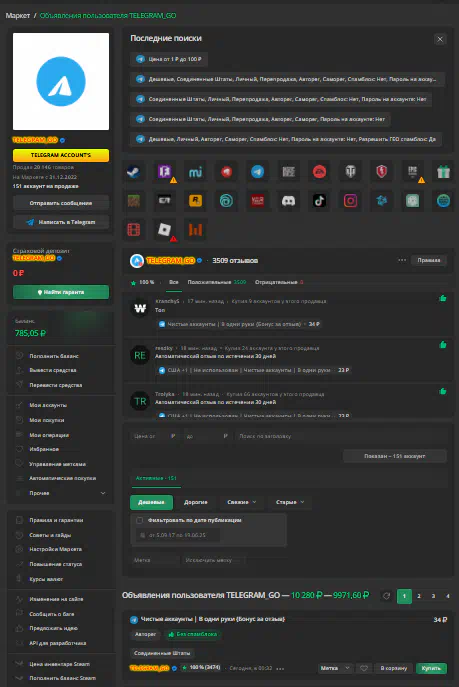The height and width of the screenshot is (687, 459).
Task: Open the Свежие sort dropdown
Action: coord(242,502)
